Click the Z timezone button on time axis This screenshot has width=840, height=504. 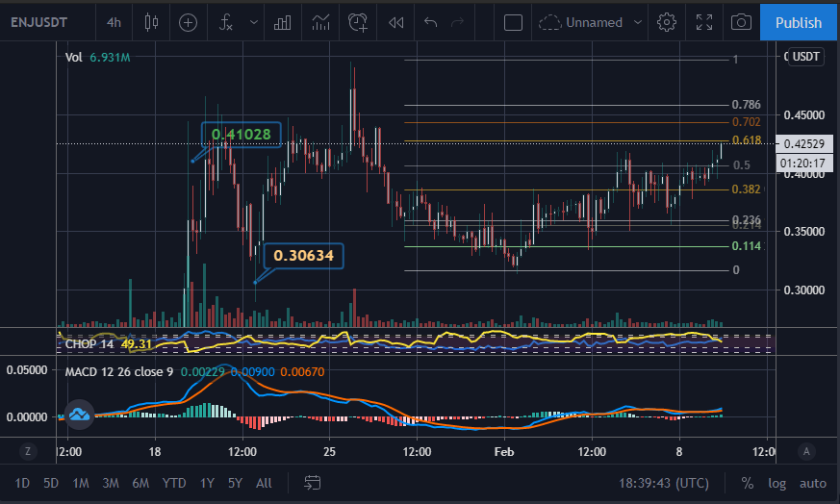click(x=28, y=451)
